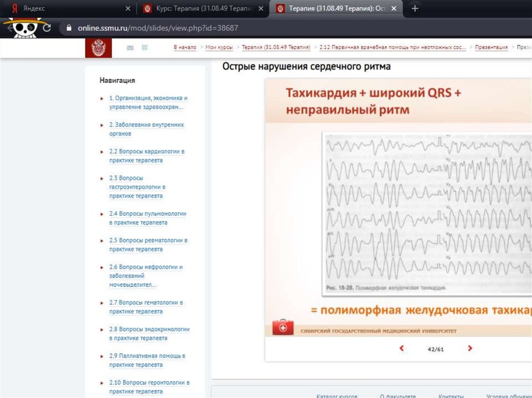Go to previous slide with red left arrow
The height and width of the screenshot is (398, 532).
(x=402, y=348)
